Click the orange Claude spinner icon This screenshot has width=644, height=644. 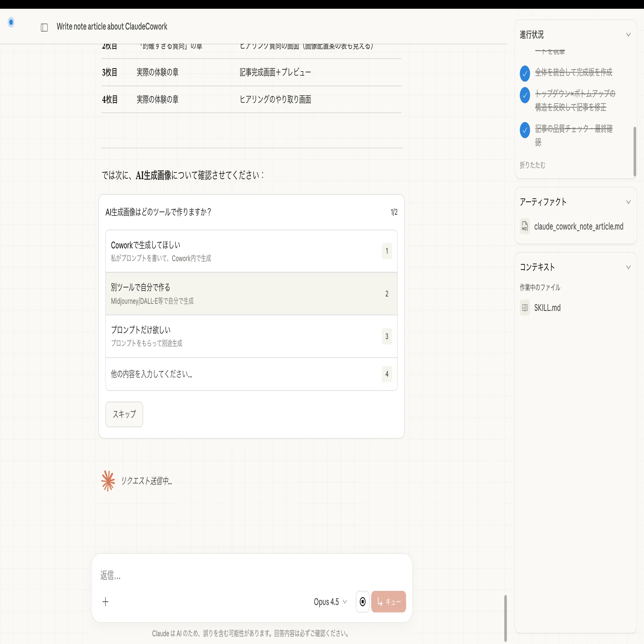pos(108,481)
